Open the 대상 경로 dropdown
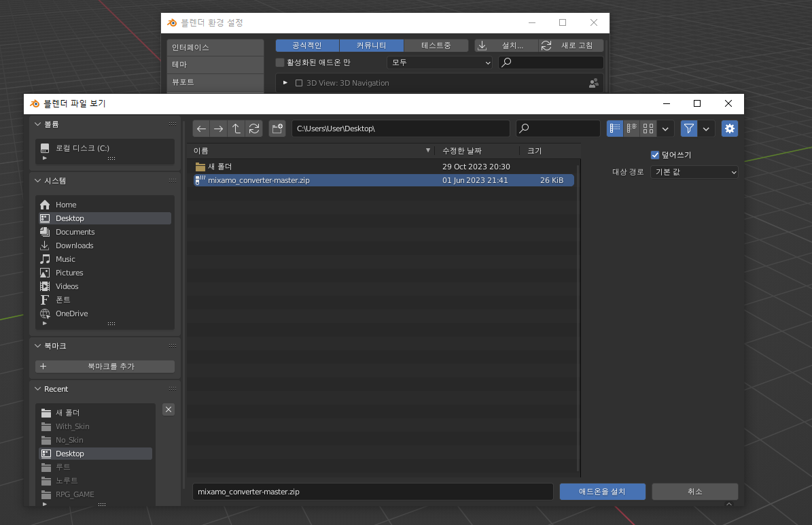812x525 pixels. 694,172
